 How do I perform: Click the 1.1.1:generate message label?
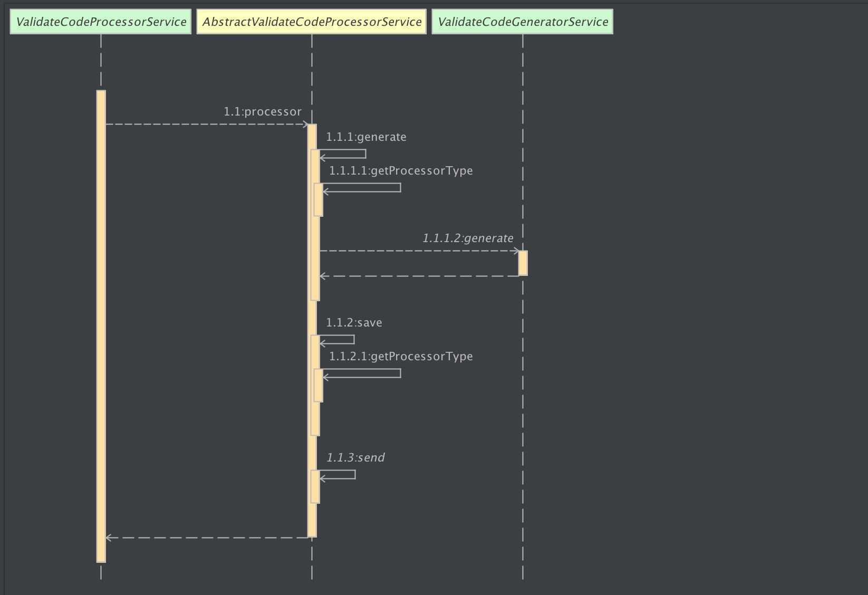pyautogui.click(x=366, y=137)
